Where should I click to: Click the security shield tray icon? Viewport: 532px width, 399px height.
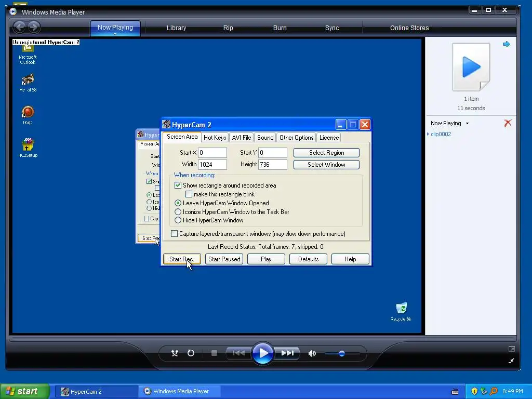(x=474, y=391)
